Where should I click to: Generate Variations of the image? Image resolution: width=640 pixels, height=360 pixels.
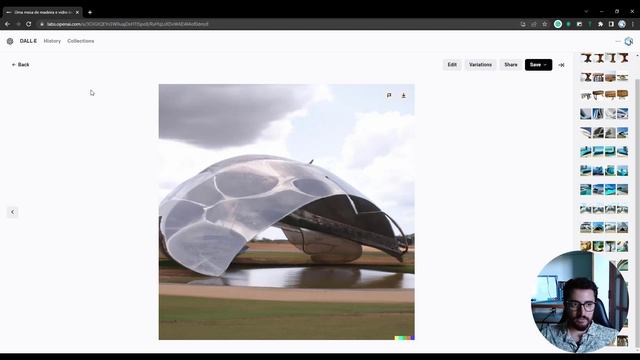click(480, 65)
